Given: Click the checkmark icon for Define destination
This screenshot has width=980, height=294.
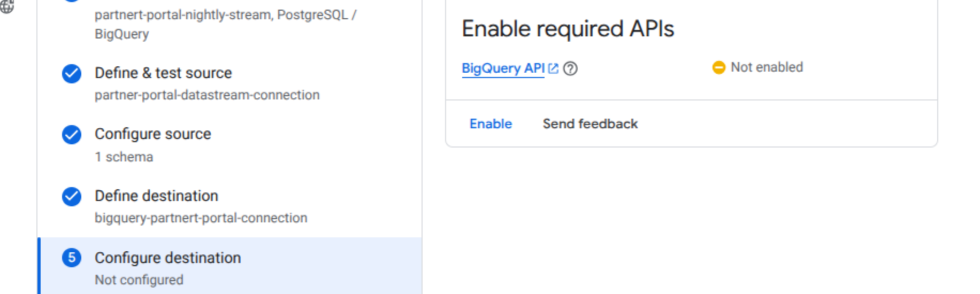Looking at the screenshot, I should point(72,196).
